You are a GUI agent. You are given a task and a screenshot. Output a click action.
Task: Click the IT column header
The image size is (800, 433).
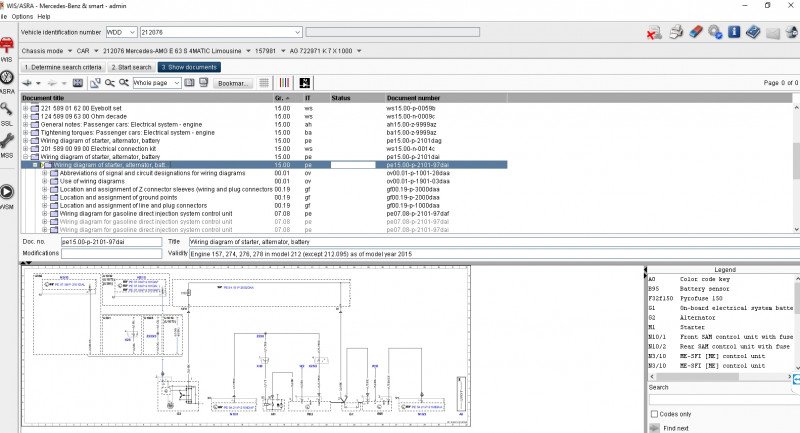click(316, 98)
